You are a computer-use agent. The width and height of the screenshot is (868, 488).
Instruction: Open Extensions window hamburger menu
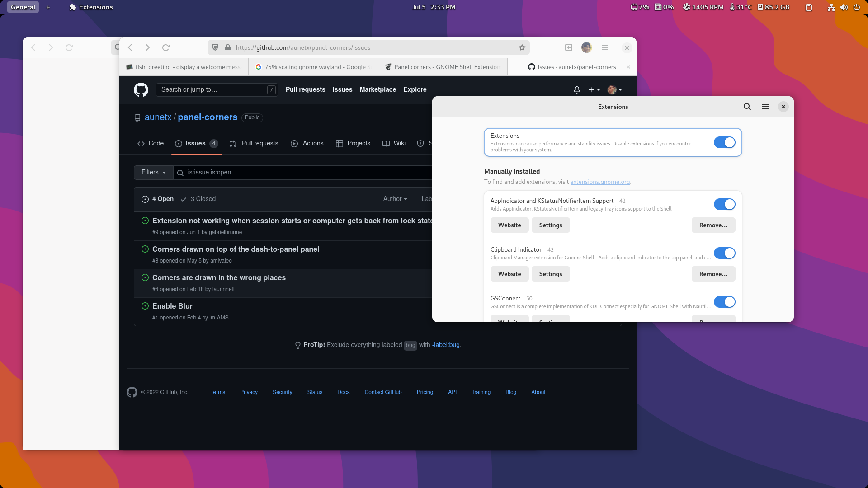point(765,107)
